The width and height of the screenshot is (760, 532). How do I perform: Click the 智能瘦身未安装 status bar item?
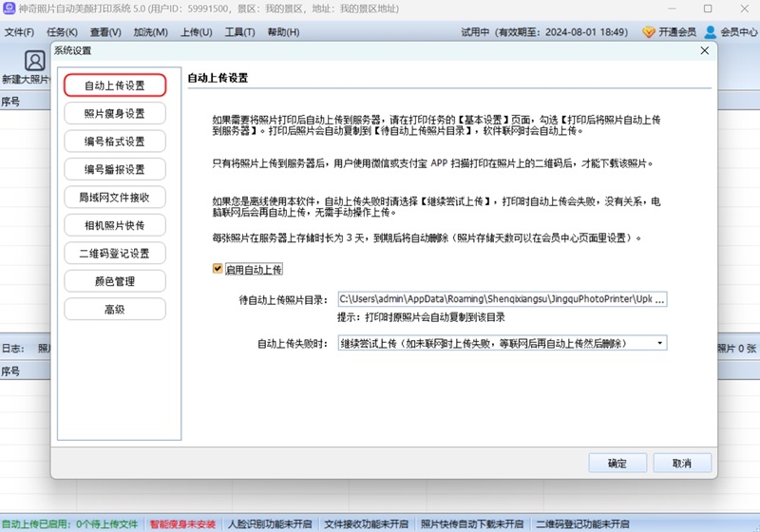pyautogui.click(x=182, y=523)
